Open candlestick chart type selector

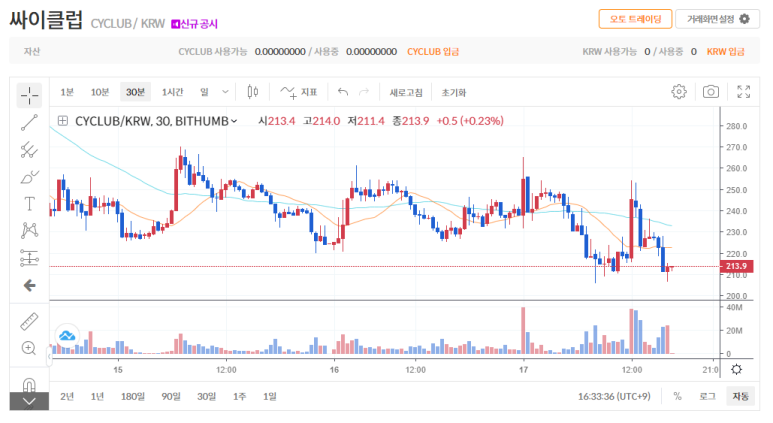[253, 92]
